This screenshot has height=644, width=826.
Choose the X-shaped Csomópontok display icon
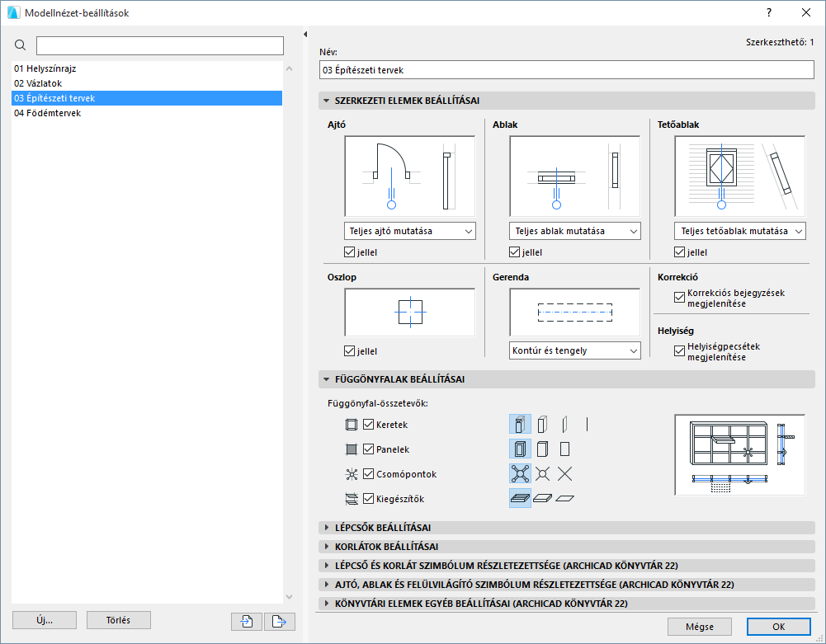coord(566,473)
